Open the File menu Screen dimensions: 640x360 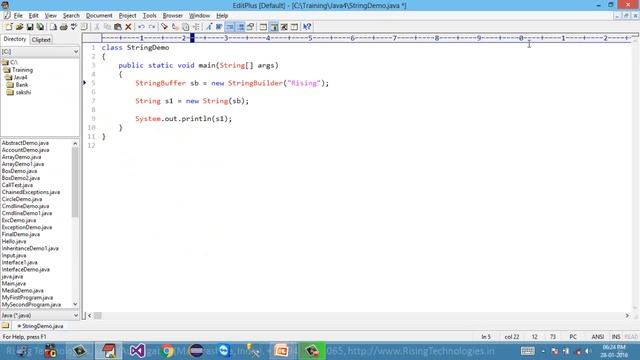pos(18,16)
